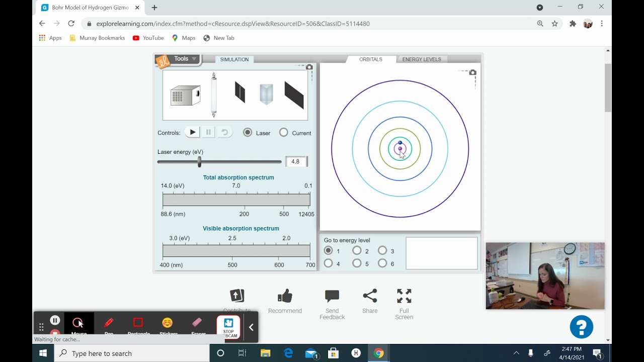Select energy level 2 radio button
The height and width of the screenshot is (362, 644).
pos(357,250)
